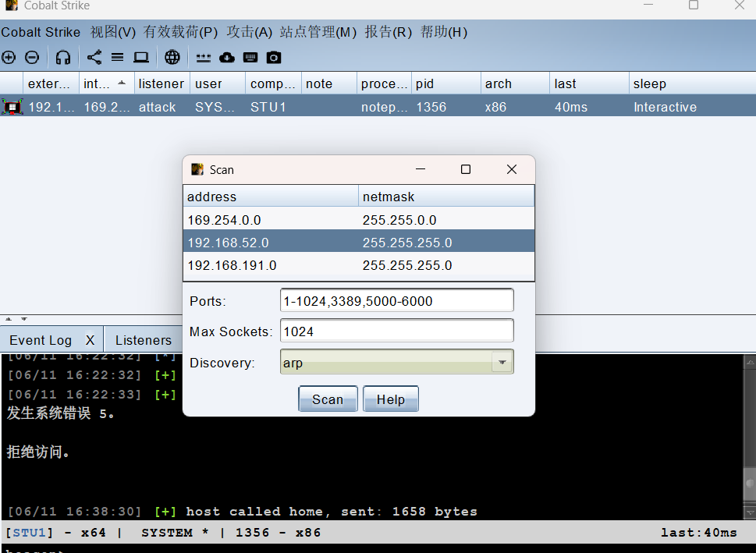Sort sessions by user column header
Viewport: 756px width, 553px height.
(217, 83)
